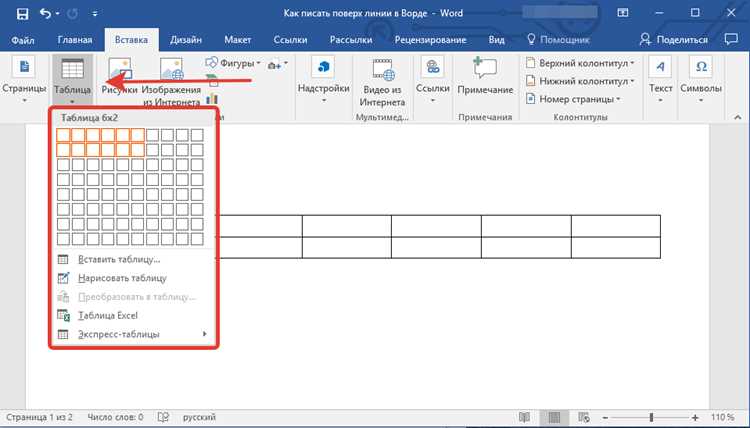Click the Поделиться share button

point(674,40)
